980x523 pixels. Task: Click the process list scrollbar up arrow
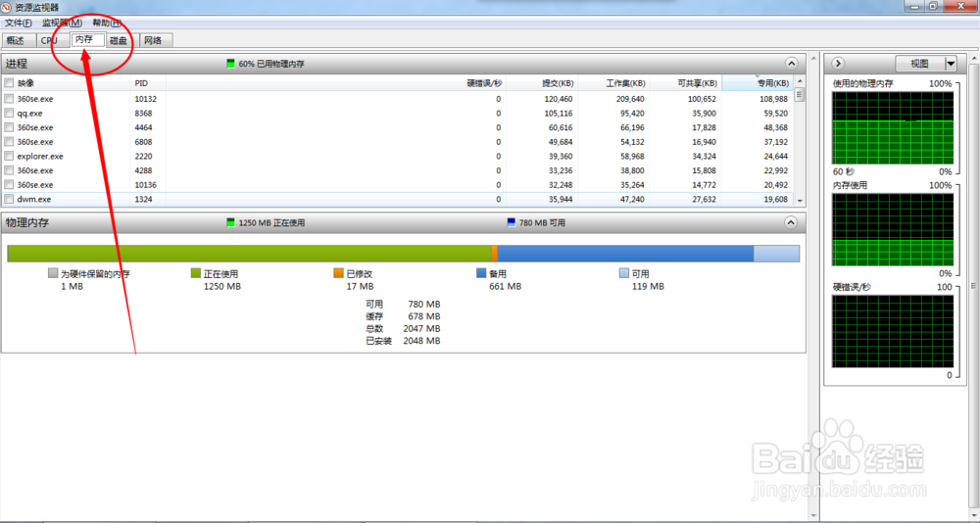pos(800,82)
